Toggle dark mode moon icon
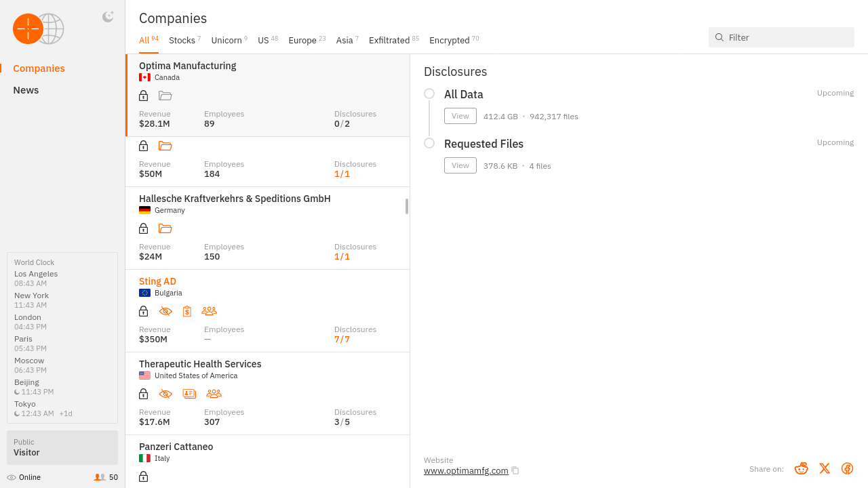 click(108, 17)
